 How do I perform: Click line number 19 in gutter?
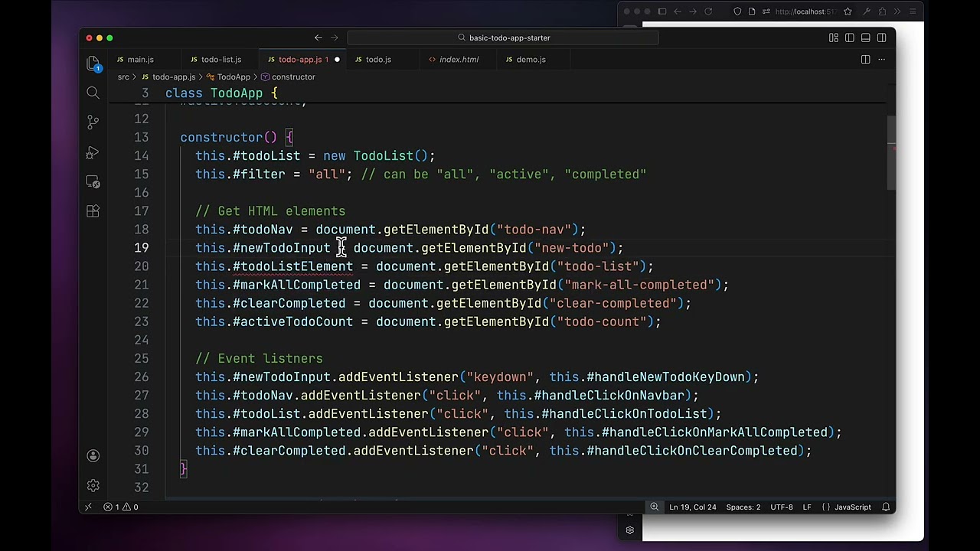coord(142,248)
